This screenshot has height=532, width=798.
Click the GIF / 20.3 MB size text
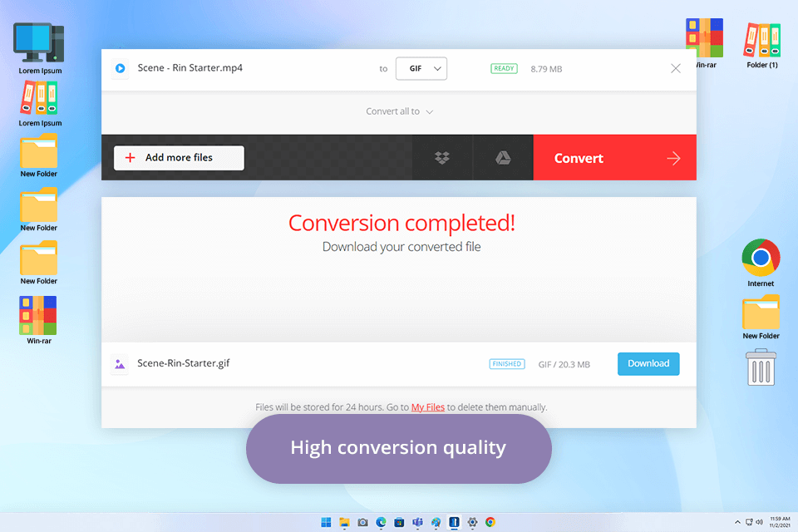[564, 365]
